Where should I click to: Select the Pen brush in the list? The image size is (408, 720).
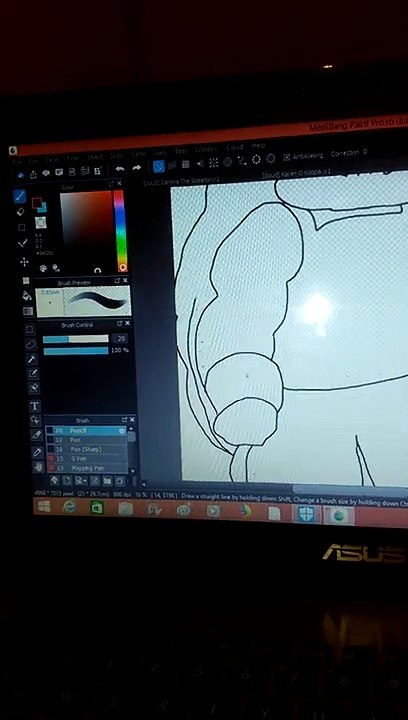(86, 440)
